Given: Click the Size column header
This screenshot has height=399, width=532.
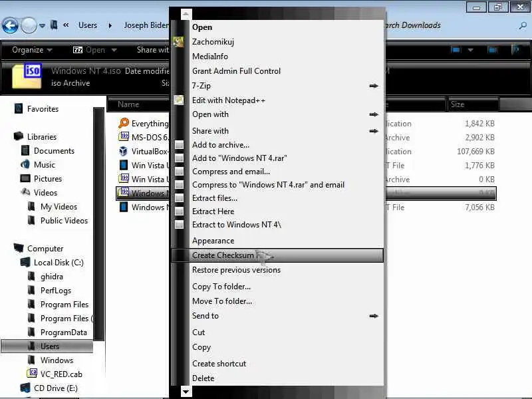Looking at the screenshot, I should pos(473,104).
